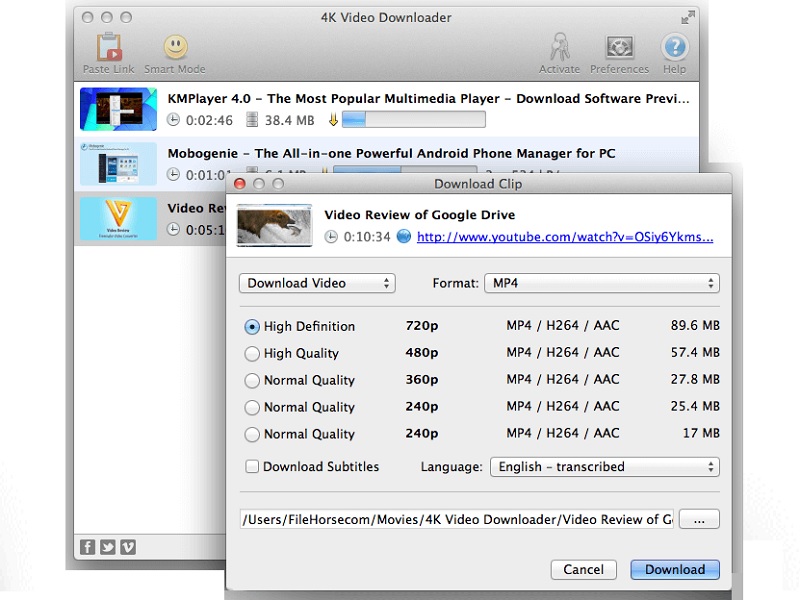Click the '38.4 MB' size in KMPlayer row
Image resolution: width=800 pixels, height=600 pixels.
point(289,120)
